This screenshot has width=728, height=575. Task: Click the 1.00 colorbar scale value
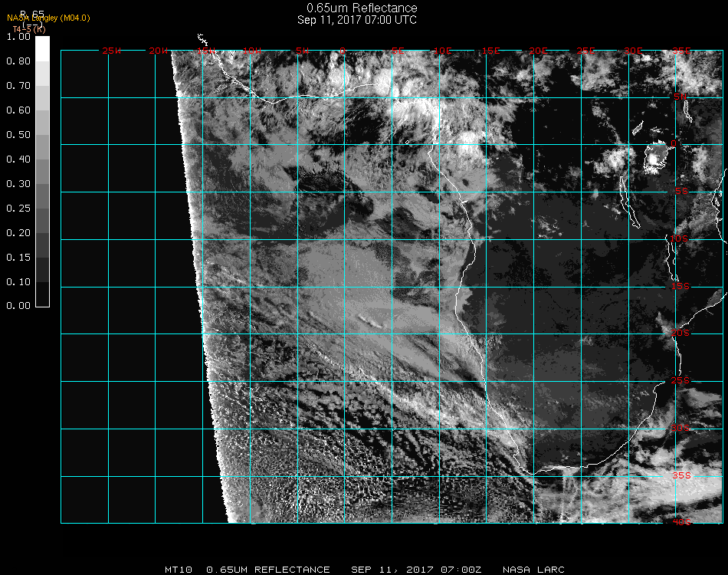click(x=18, y=37)
